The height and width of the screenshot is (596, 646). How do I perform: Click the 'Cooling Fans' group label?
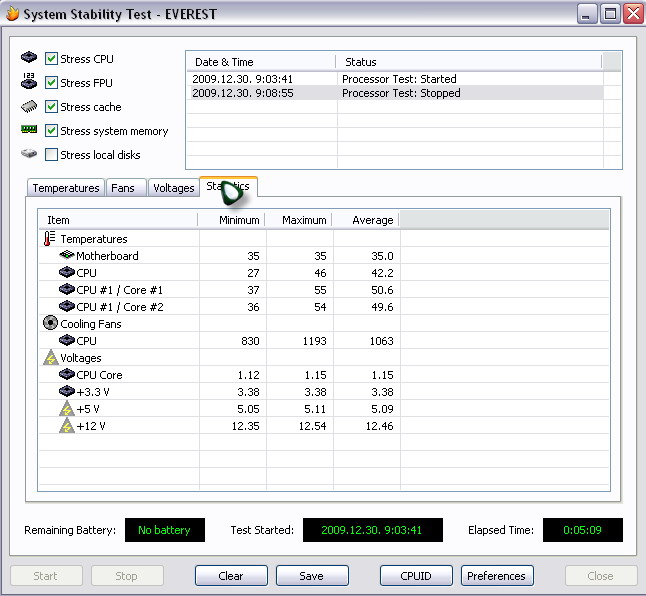tap(91, 324)
